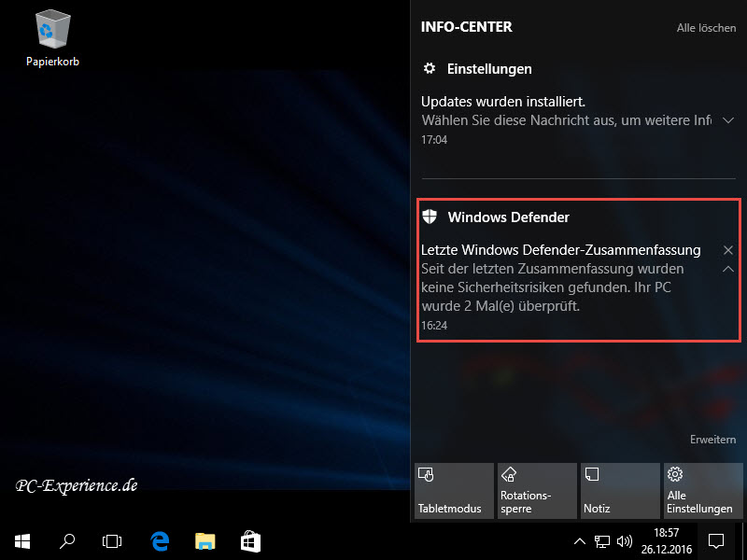The width and height of the screenshot is (747, 560).
Task: Open Task View from the taskbar
Action: point(112,540)
